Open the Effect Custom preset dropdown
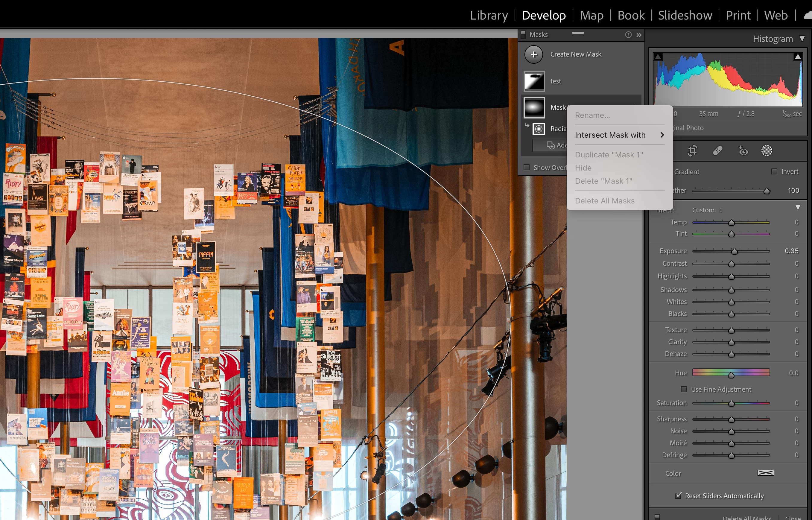Viewport: 812px width, 520px height. pos(707,210)
